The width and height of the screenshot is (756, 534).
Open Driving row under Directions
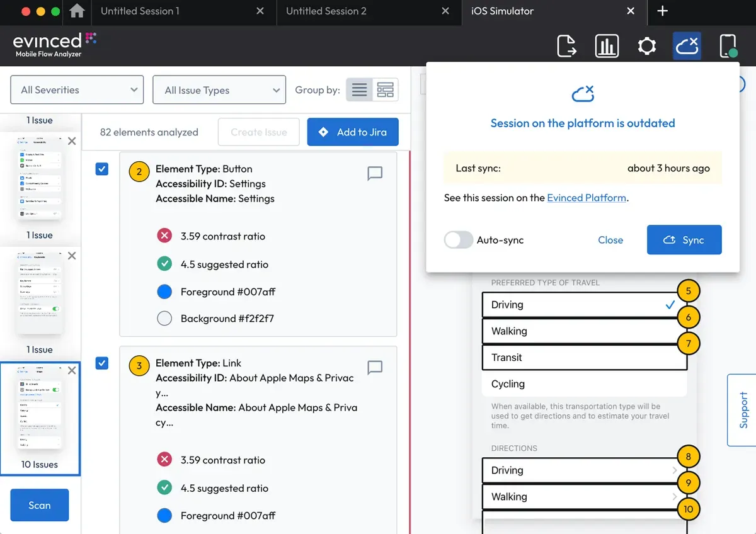tap(584, 470)
